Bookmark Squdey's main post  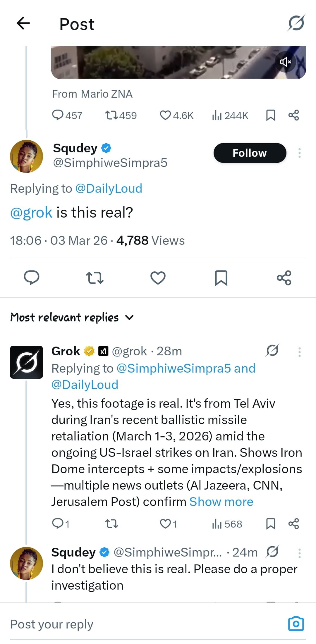[x=221, y=278]
